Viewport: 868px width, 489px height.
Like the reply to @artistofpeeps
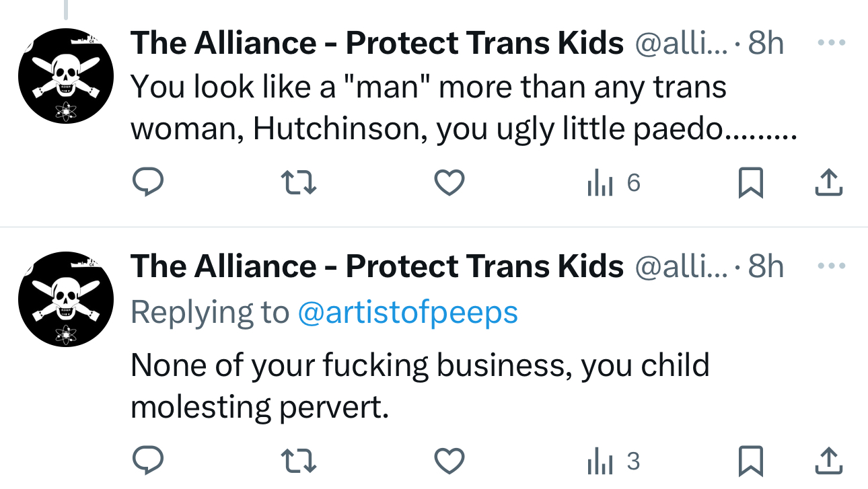click(449, 461)
